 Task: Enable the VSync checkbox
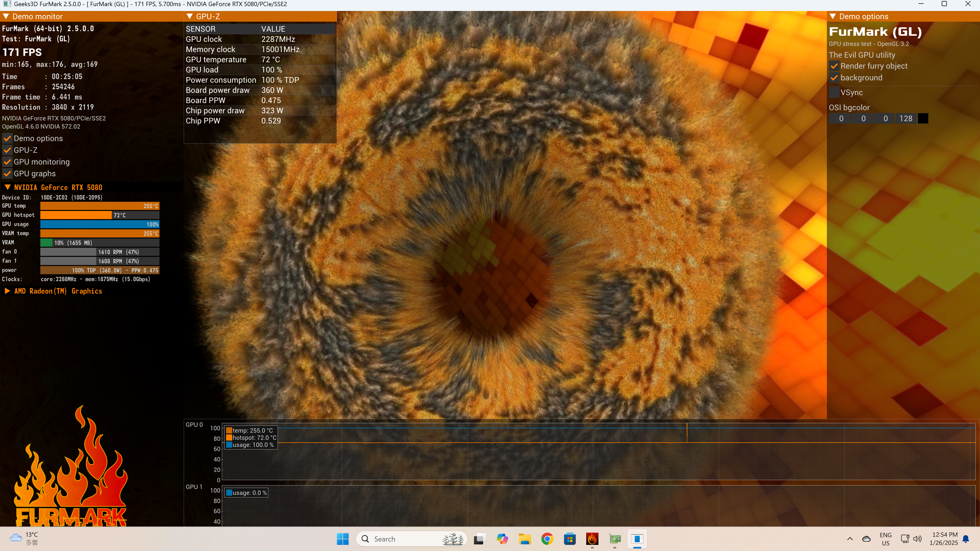coord(834,92)
